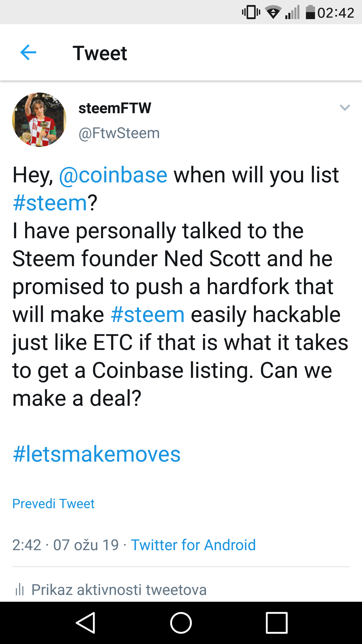Image resolution: width=362 pixels, height=644 pixels.
Task: Open the Twitter for Android link
Action: (x=193, y=545)
